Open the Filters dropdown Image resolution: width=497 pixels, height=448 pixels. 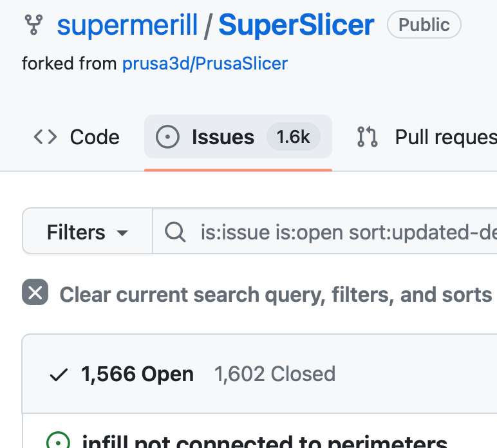click(x=88, y=231)
